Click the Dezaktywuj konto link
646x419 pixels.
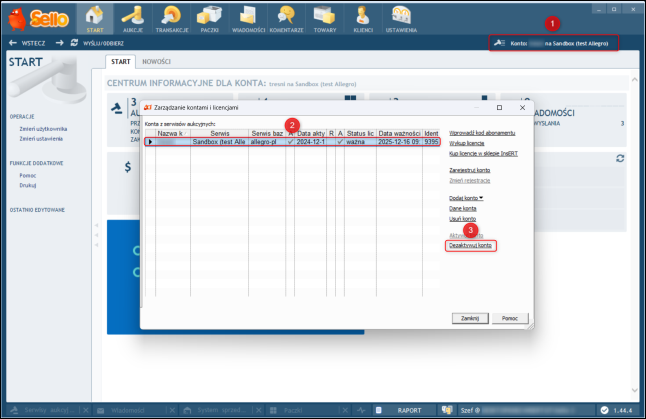click(470, 246)
